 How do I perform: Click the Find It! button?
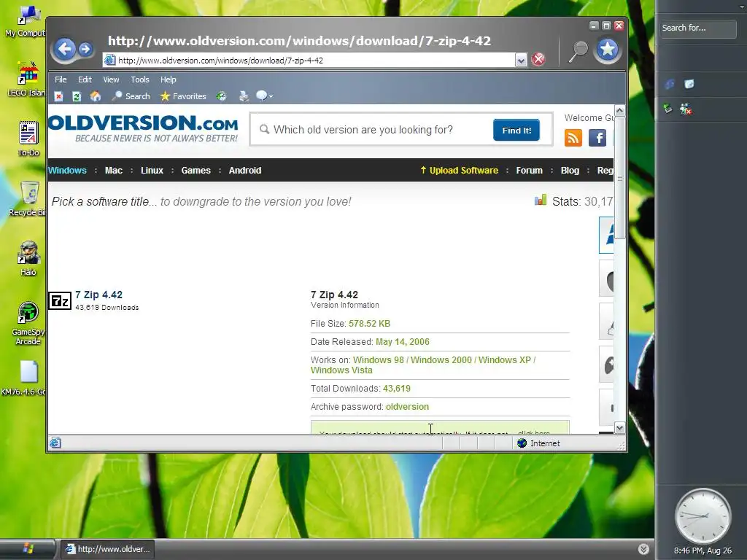point(516,130)
